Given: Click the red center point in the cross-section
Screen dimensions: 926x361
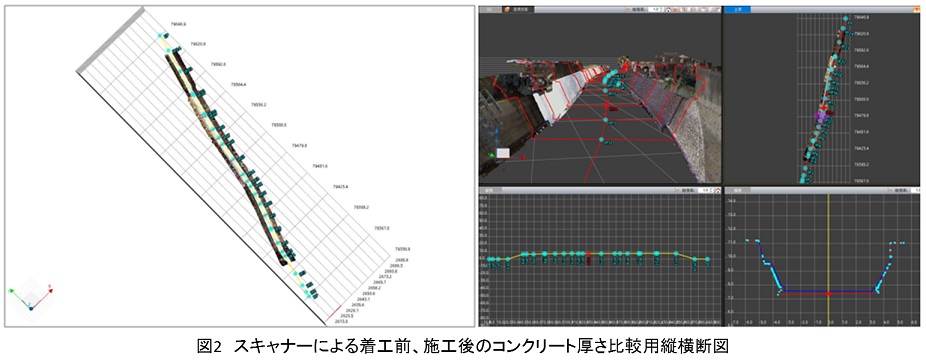Looking at the screenshot, I should [x=829, y=292].
